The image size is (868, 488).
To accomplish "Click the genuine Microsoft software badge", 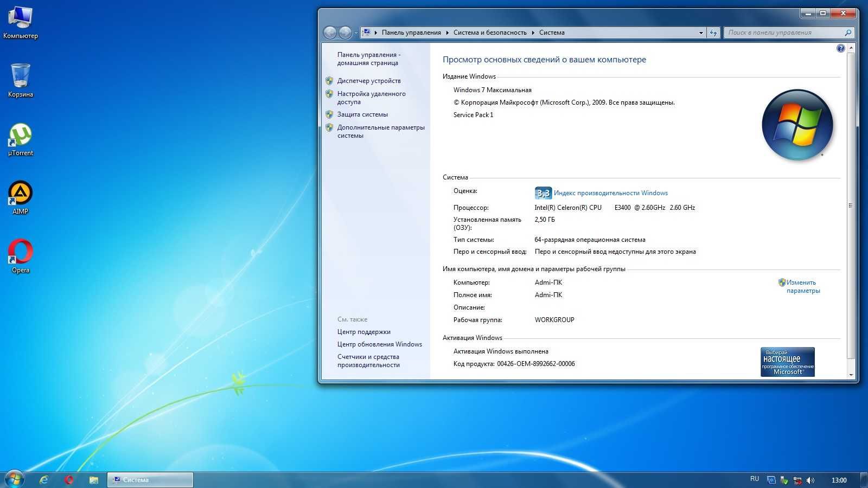I will pyautogui.click(x=787, y=362).
